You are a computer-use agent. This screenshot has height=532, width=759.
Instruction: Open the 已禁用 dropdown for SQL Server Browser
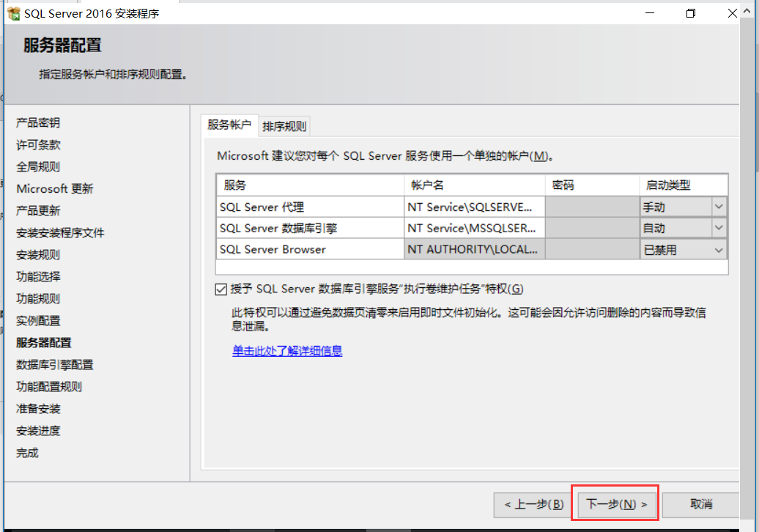tap(719, 250)
